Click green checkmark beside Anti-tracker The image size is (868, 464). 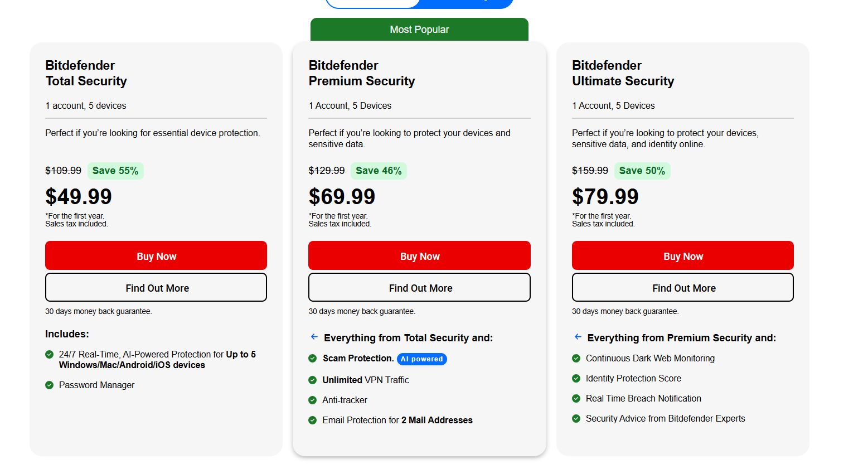pos(313,400)
